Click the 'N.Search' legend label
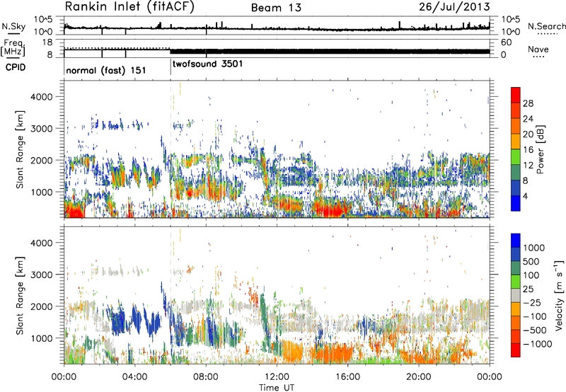566x392 pixels. pyautogui.click(x=547, y=26)
